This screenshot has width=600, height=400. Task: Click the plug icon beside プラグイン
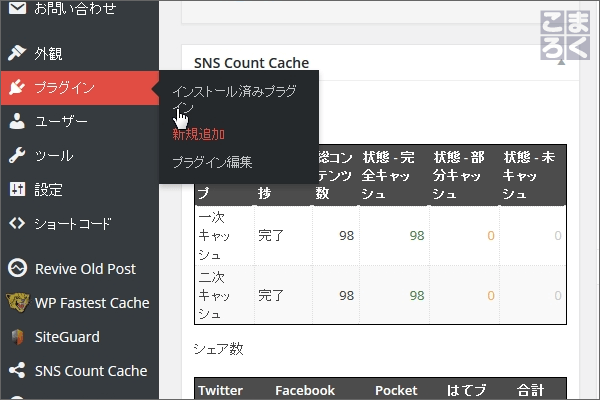pos(17,87)
